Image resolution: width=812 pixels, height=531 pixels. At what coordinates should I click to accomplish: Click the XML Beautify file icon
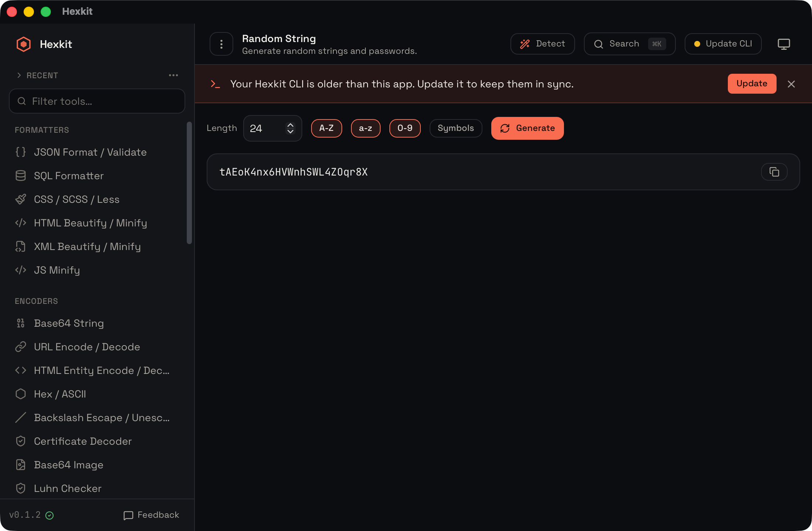point(21,246)
